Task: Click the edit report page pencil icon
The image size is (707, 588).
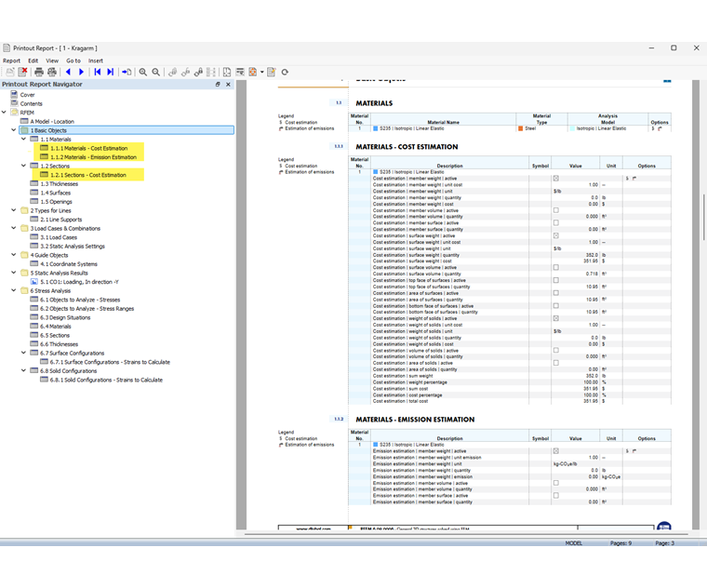Action: point(271,73)
